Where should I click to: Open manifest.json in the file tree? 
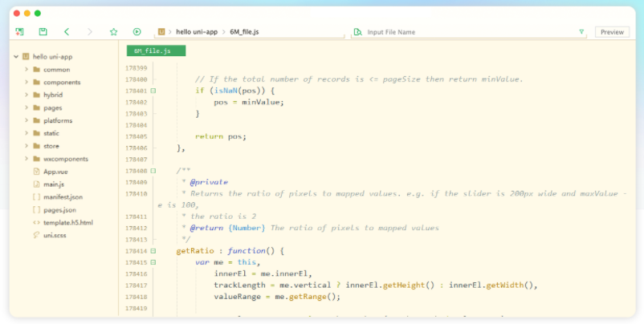point(62,196)
